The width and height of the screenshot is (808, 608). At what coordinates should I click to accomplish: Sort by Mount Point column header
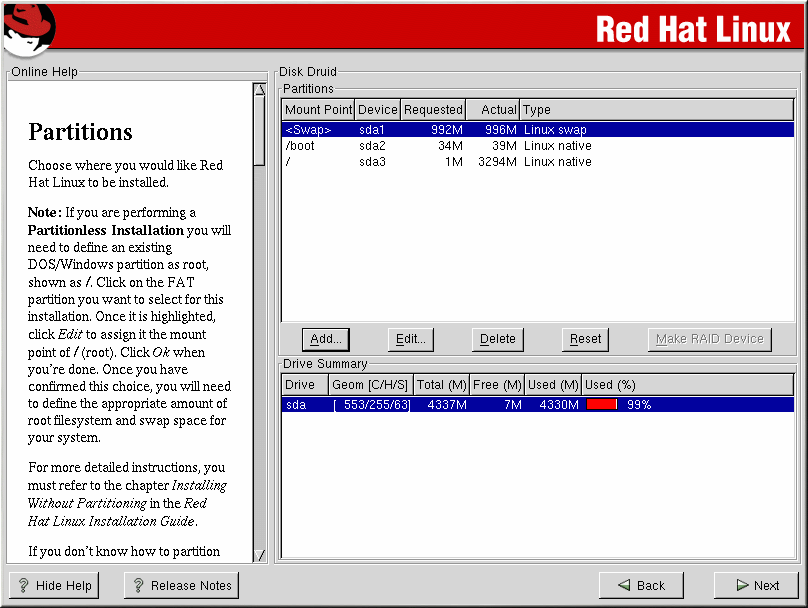[x=318, y=110]
